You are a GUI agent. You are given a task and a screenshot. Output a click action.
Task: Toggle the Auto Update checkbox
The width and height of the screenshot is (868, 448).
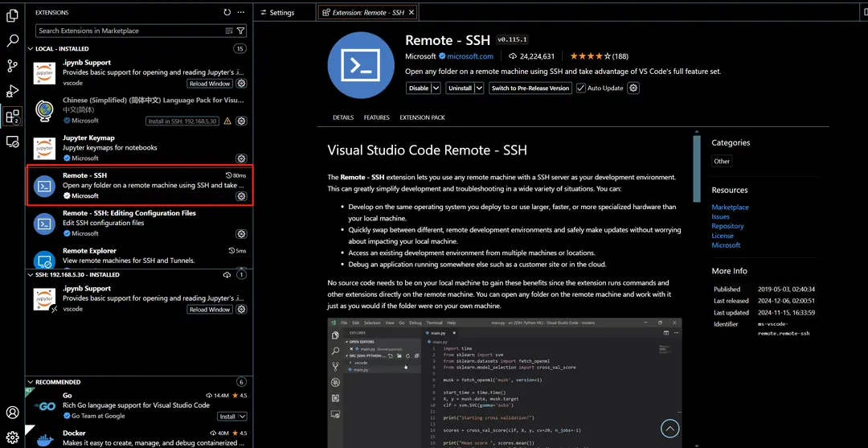[x=581, y=88]
